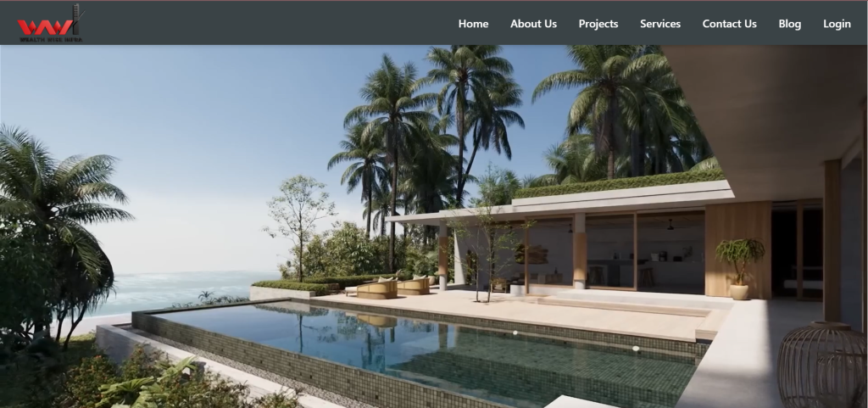
Task: Click the red WW letters in the logo
Action: 44,27
